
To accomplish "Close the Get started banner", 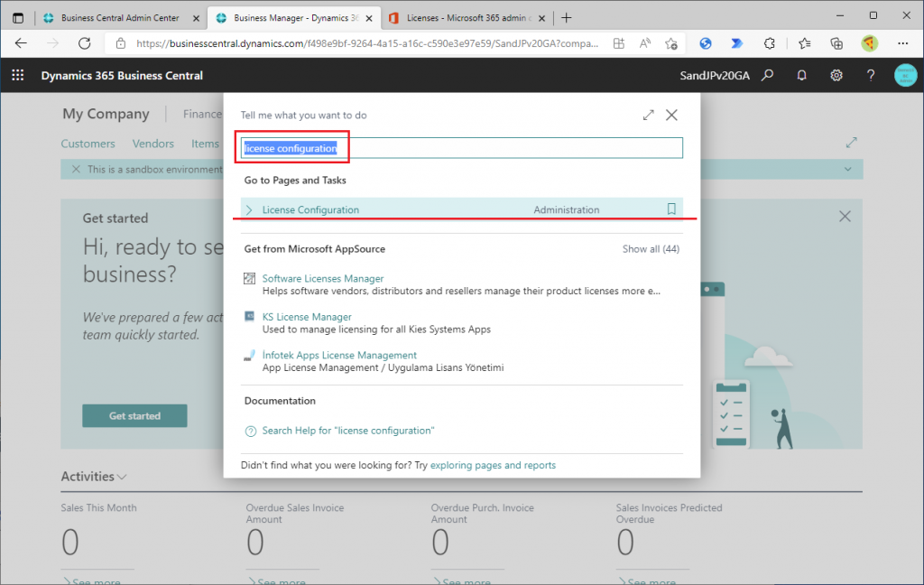I will (x=845, y=217).
